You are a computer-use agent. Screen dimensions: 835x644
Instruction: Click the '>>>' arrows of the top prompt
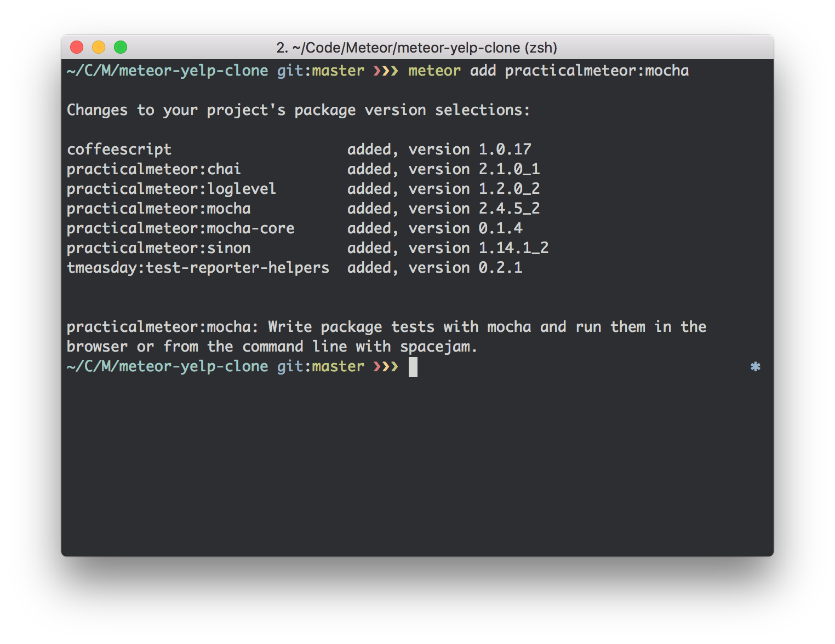point(386,71)
